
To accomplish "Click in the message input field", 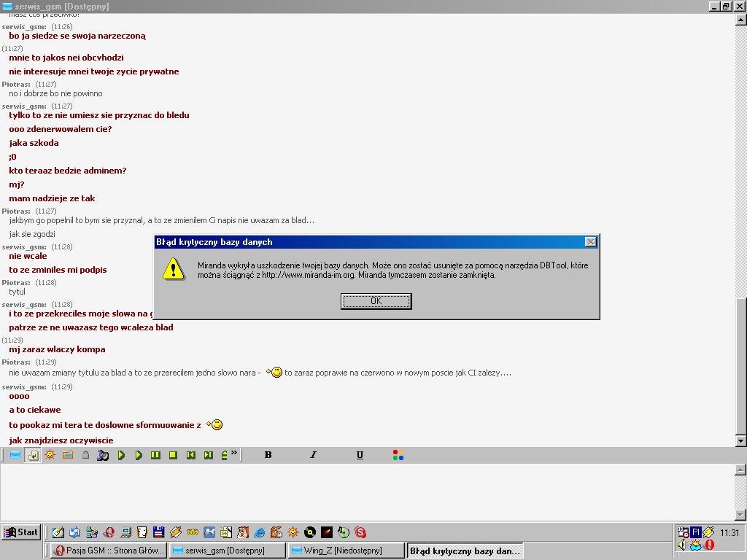I will pos(365,491).
